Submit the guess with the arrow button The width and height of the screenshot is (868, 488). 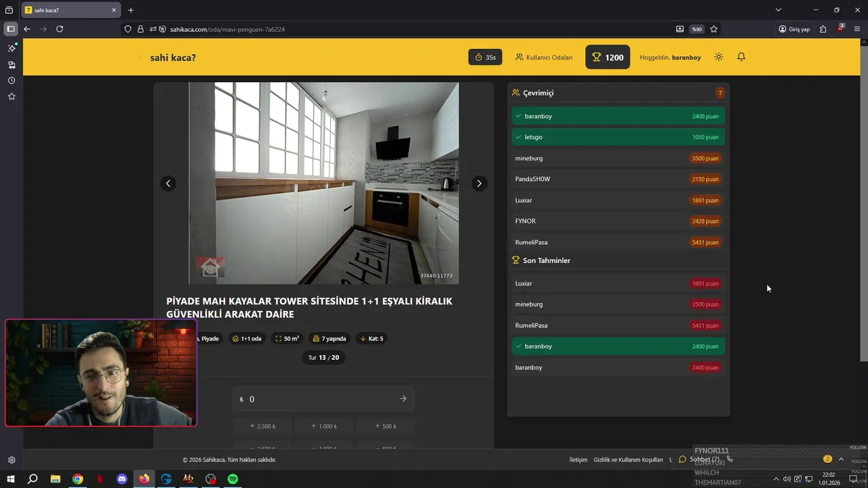pyautogui.click(x=403, y=399)
